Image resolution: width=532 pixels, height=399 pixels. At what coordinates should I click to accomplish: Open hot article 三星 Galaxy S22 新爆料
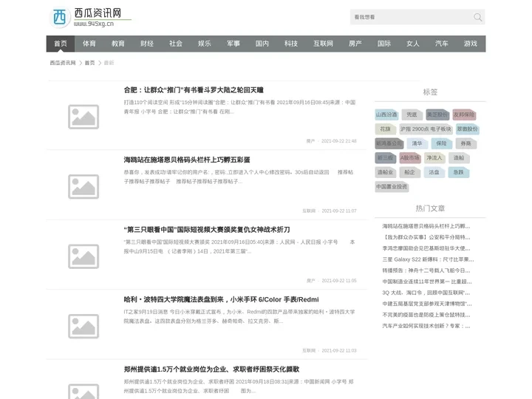(x=428, y=259)
